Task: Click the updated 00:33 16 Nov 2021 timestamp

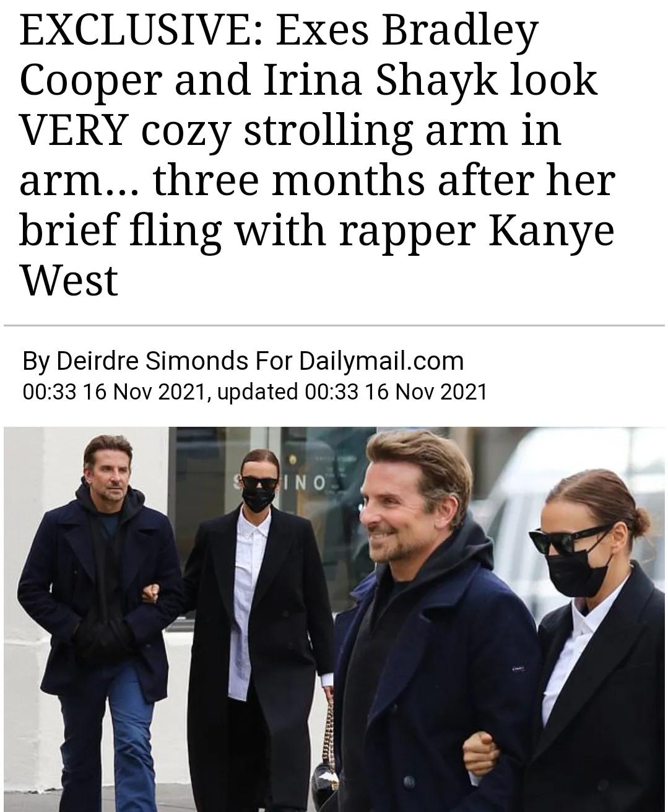Action: 352,391
